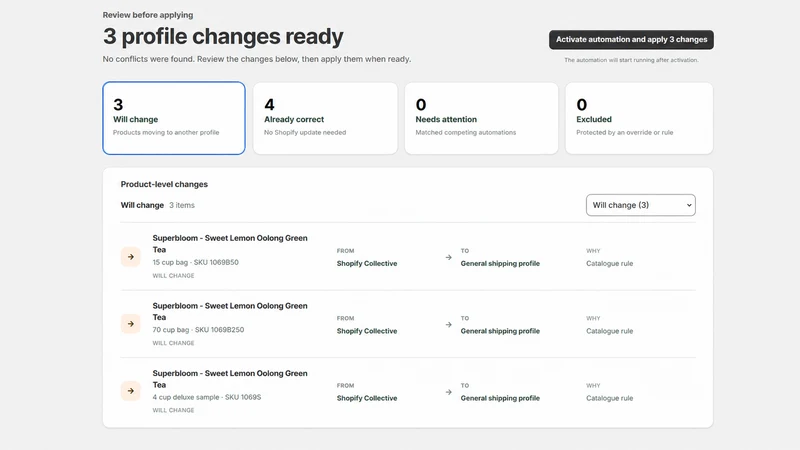Click from-to arrow in 4 cup deluxe sample row
This screenshot has height=450, width=800.
[448, 392]
